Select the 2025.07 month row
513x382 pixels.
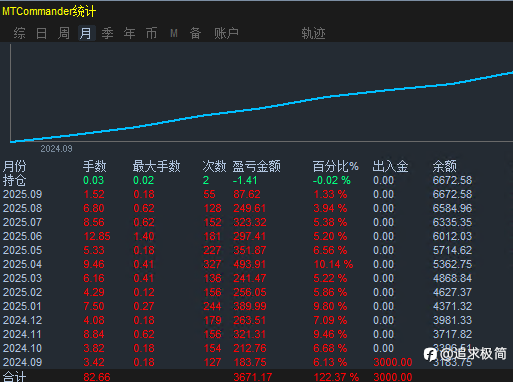pyautogui.click(x=238, y=222)
